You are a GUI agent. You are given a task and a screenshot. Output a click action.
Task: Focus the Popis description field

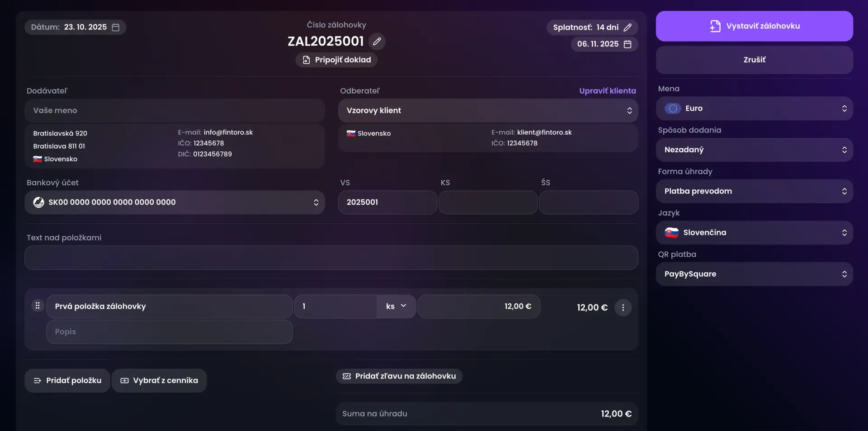point(169,332)
